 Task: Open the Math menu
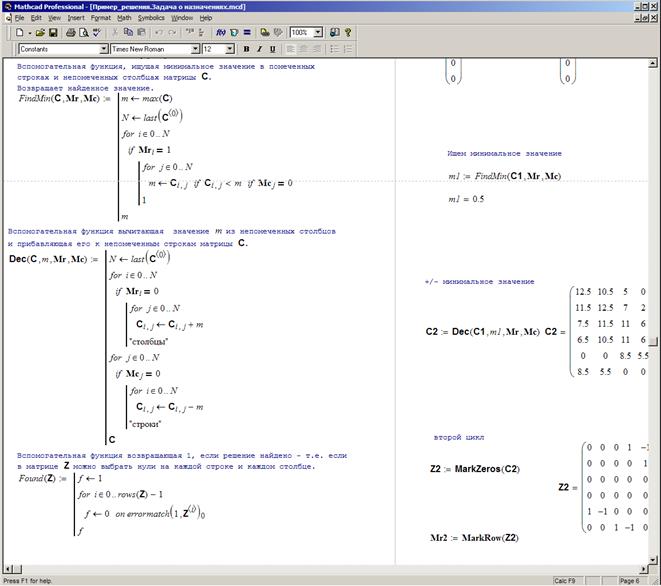point(124,18)
